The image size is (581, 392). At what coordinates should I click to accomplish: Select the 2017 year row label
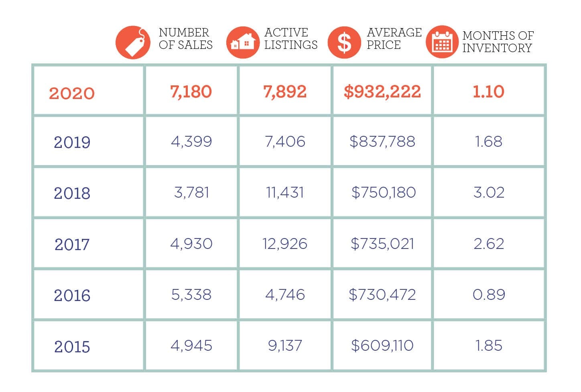click(x=72, y=244)
